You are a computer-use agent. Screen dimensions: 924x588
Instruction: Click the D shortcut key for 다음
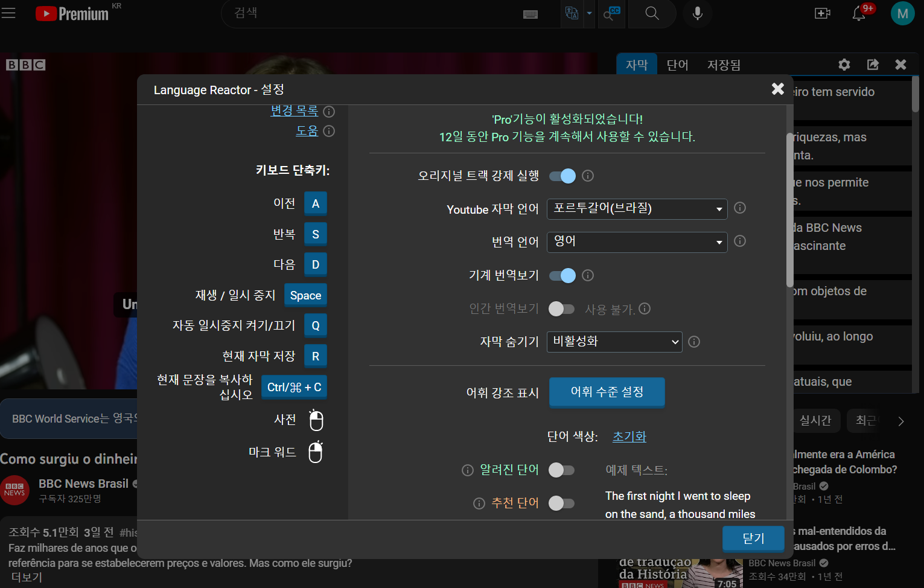tap(316, 264)
